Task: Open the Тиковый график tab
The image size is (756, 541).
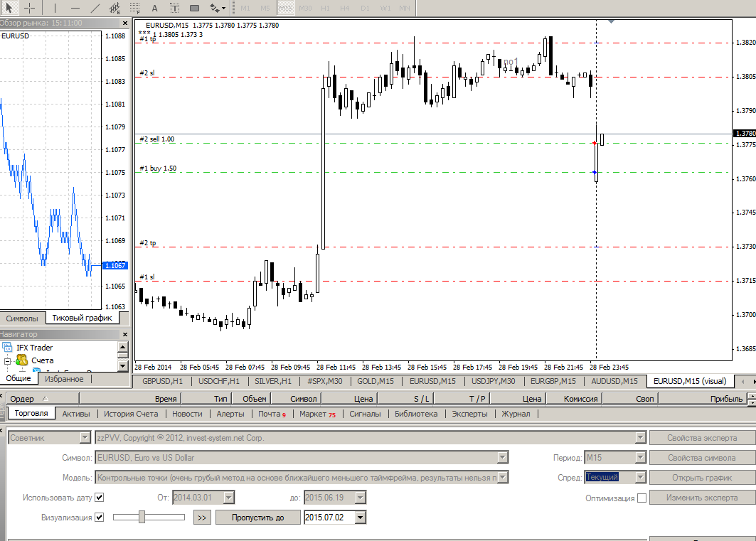Action: tap(82, 318)
